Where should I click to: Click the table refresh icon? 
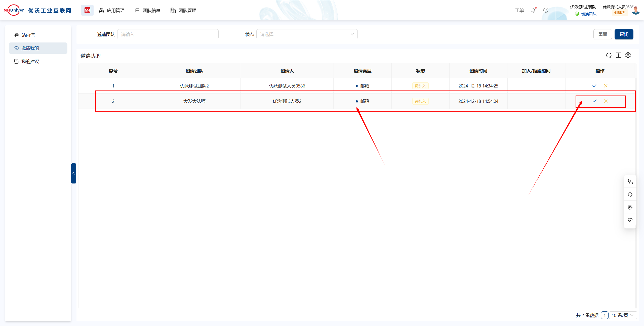point(609,55)
